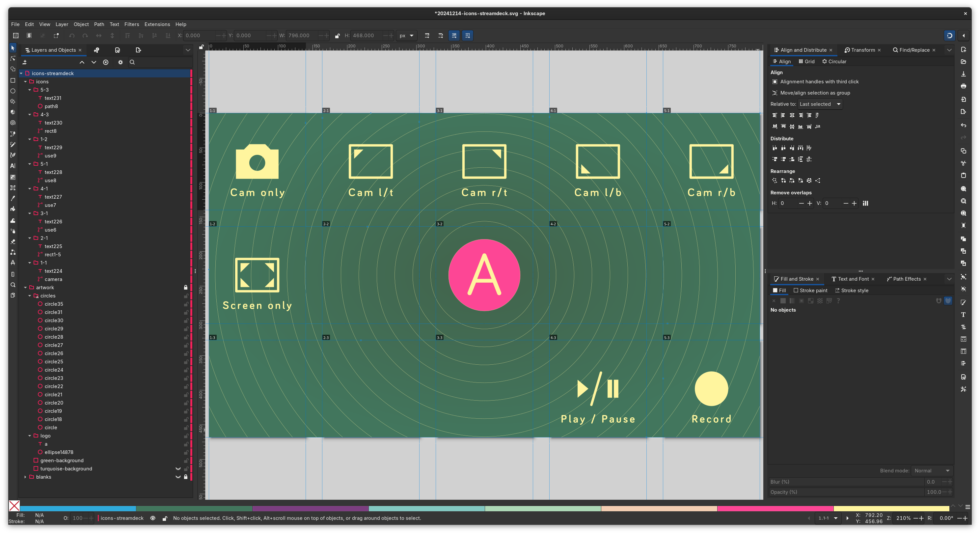Collapse the circles group
980x534 pixels.
point(30,296)
